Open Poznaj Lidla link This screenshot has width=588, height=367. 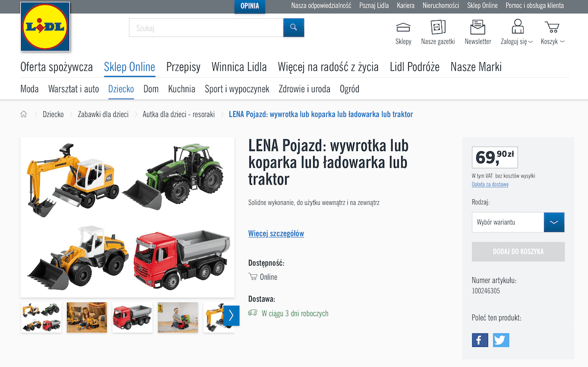coord(374,6)
